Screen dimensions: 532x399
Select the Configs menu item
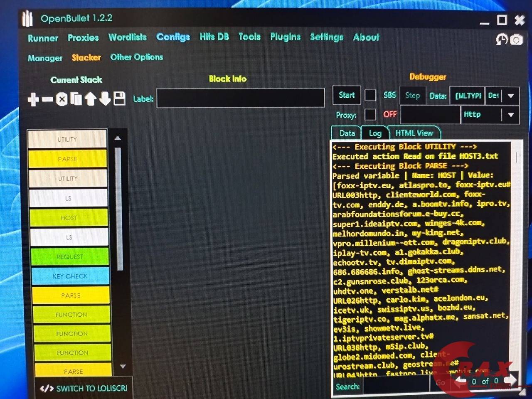[173, 37]
